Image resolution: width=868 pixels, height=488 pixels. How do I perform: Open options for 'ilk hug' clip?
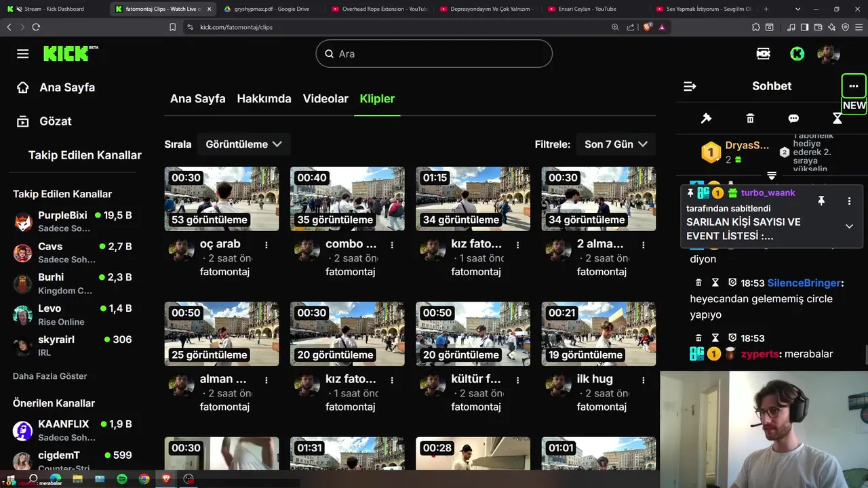click(x=644, y=380)
